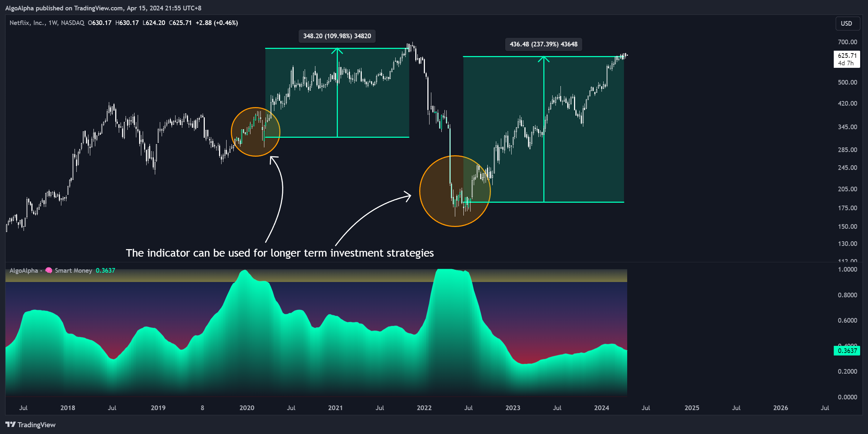The image size is (868, 434).
Task: Click the 700.00 price axis label
Action: [x=847, y=42]
